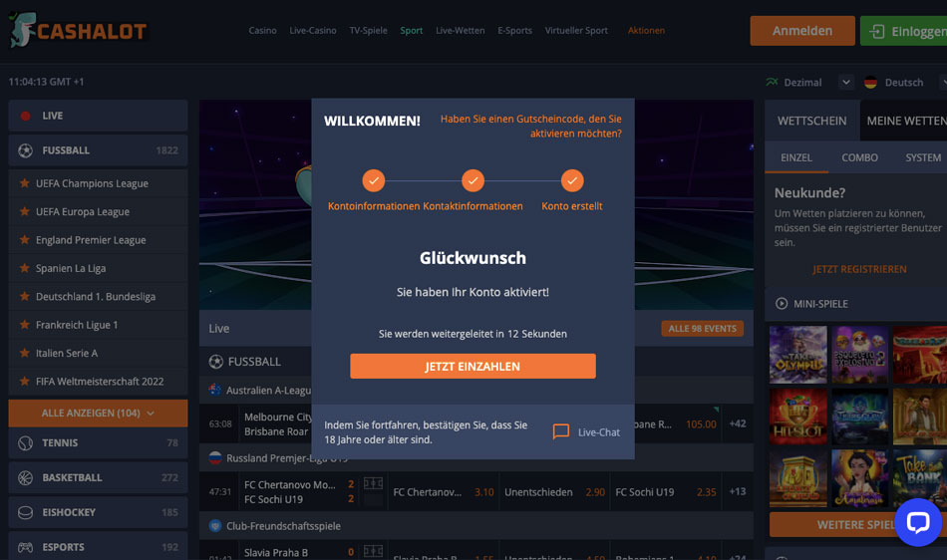
Task: Open the Eishockey puck icon category
Action: tap(25, 512)
